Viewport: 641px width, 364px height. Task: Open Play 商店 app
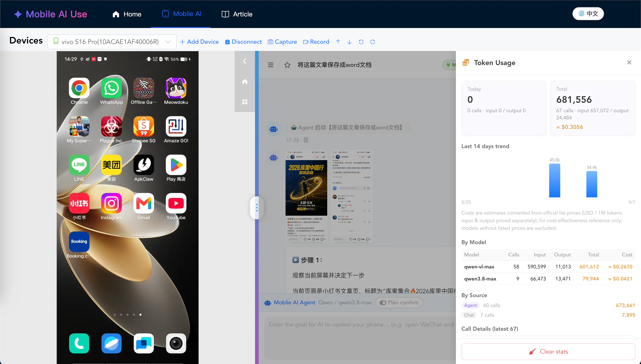click(x=176, y=165)
